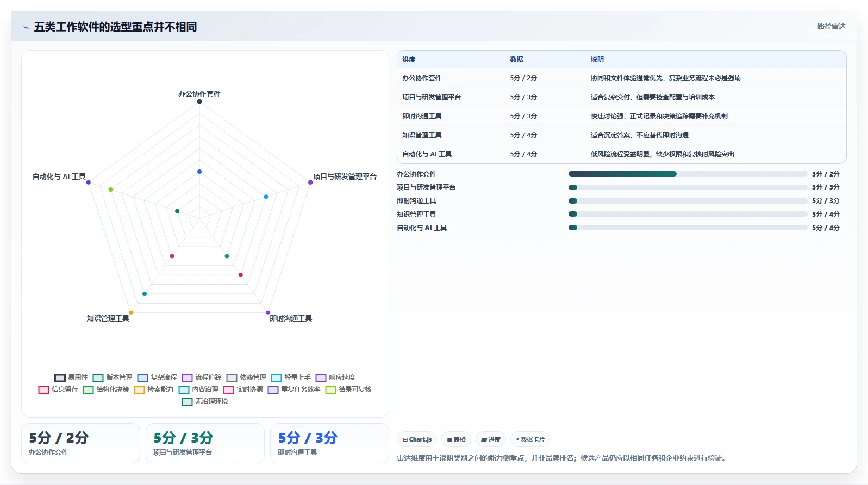Viewport: 868px width, 485px height.
Task: Hide the 结构化决策 dataset via legend
Action: (106, 389)
